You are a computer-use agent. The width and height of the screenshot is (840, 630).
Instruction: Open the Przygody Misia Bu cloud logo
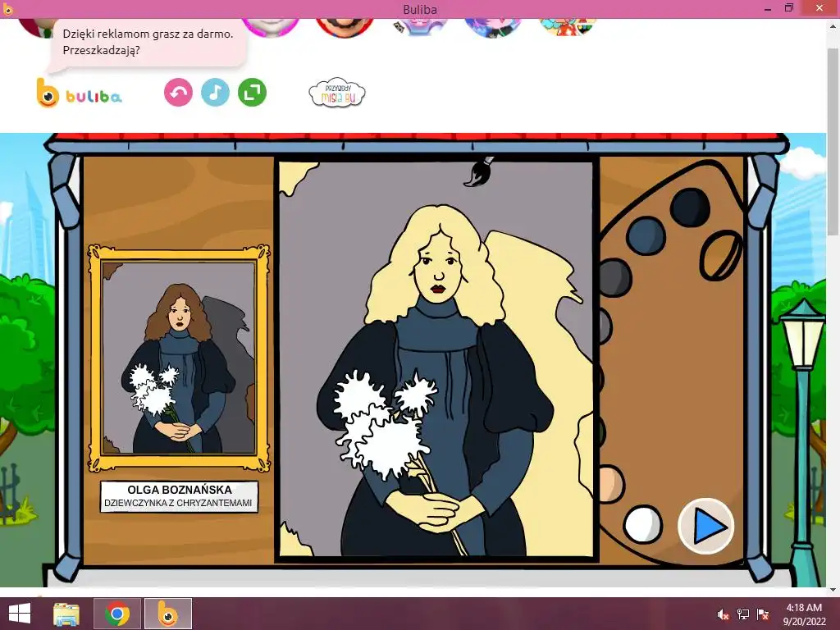pyautogui.click(x=337, y=94)
